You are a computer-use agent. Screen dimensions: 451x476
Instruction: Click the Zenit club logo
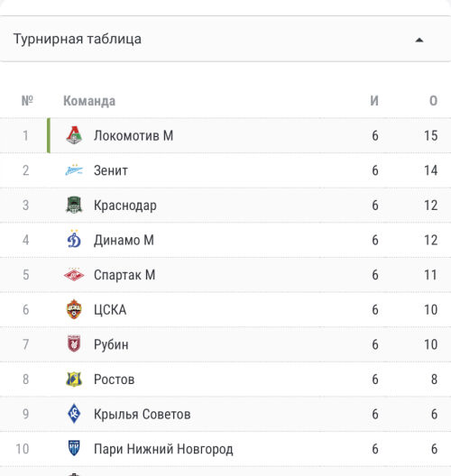(x=74, y=170)
